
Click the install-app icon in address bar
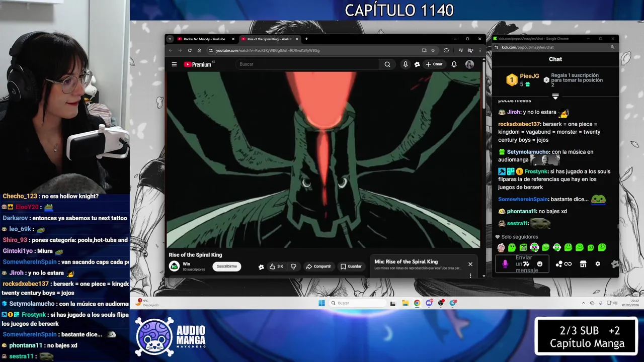(424, 50)
